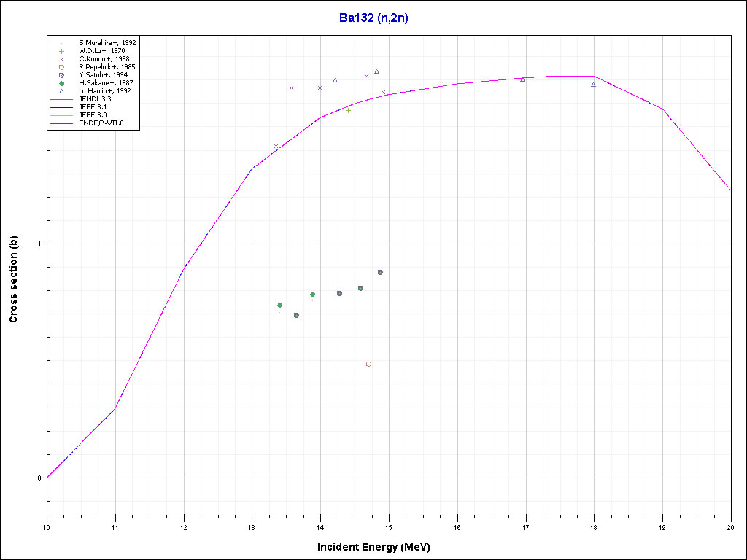The width and height of the screenshot is (747, 560).
Task: Click the lone red circle data point near 14.7 MeV
Action: [368, 364]
